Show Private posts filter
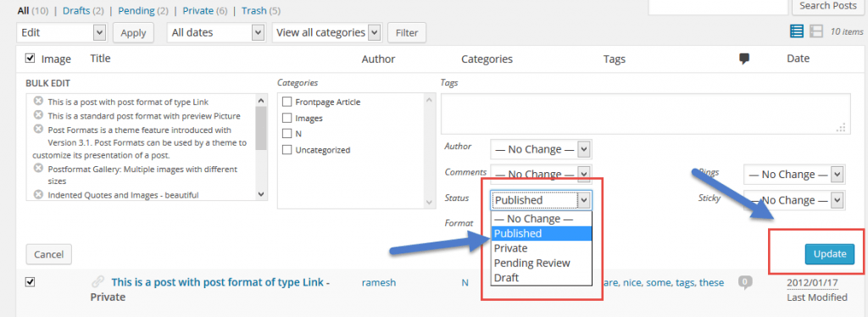 click(198, 10)
